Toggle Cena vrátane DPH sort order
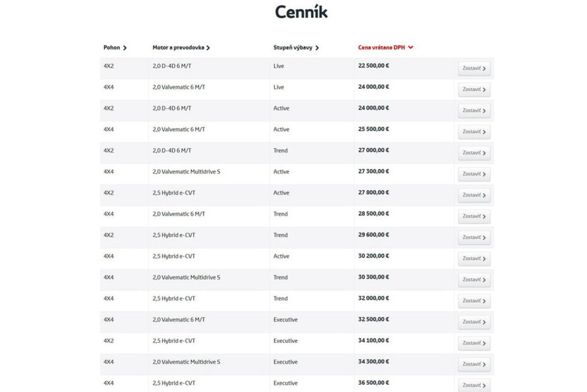The height and width of the screenshot is (392, 587). (x=385, y=48)
